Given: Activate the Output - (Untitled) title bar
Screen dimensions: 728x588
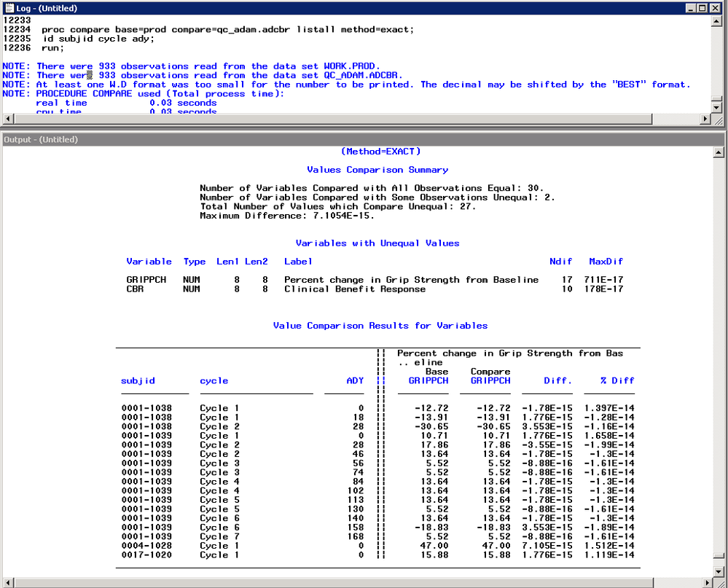Looking at the screenshot, I should click(291, 139).
